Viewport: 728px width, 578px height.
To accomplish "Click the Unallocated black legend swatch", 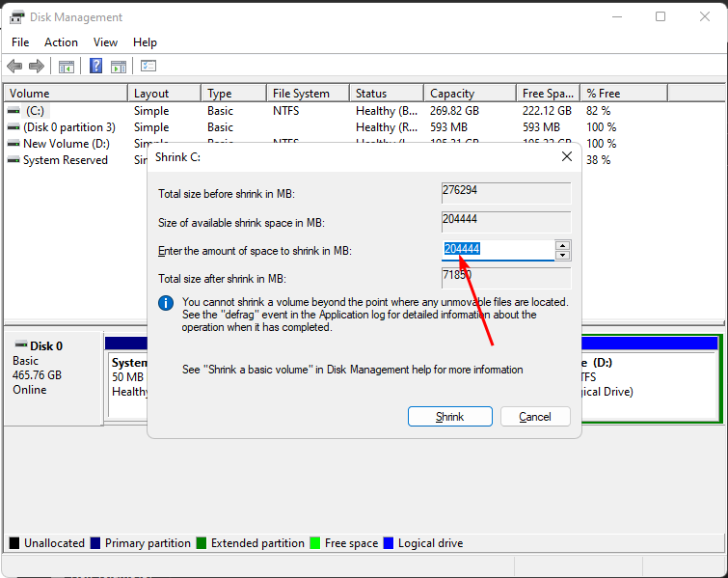I will 14,543.
